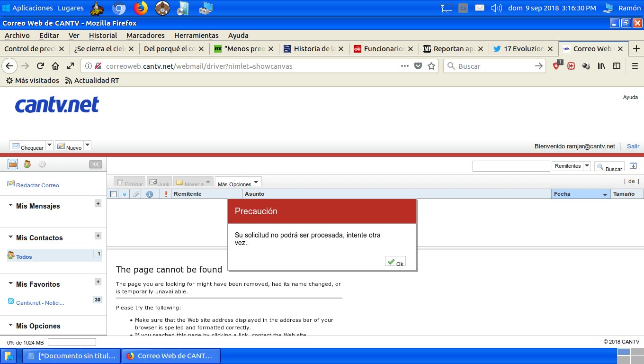Toggle the select-all messages checkbox
The width and height of the screenshot is (644, 364).
click(113, 194)
